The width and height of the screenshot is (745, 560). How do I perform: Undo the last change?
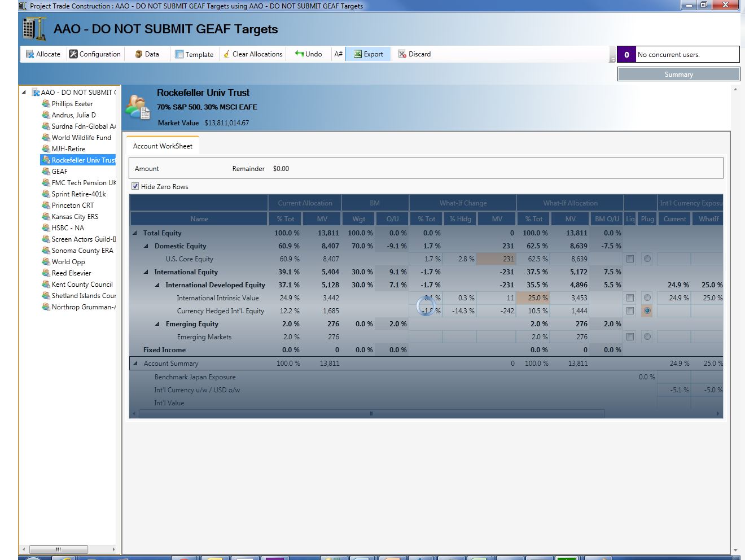pyautogui.click(x=308, y=54)
